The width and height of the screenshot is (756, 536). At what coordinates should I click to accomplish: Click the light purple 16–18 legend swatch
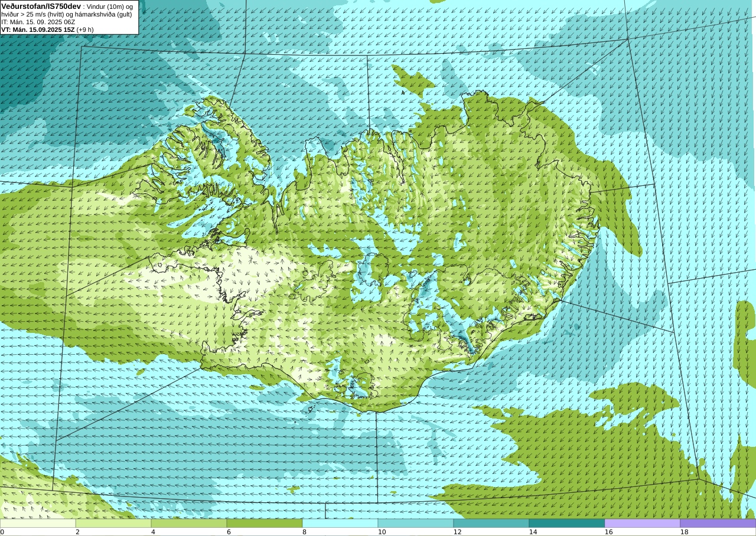point(643,523)
